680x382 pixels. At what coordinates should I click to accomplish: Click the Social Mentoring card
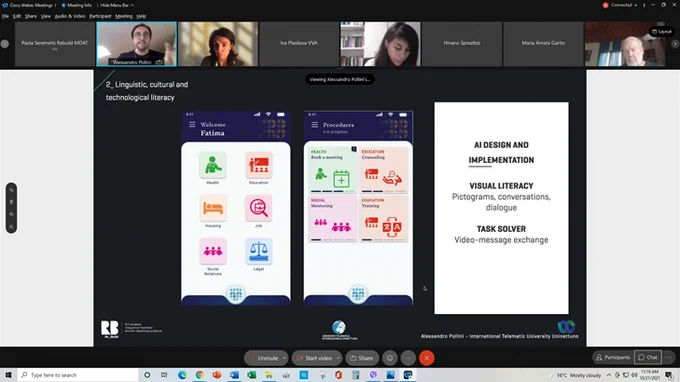[333, 219]
